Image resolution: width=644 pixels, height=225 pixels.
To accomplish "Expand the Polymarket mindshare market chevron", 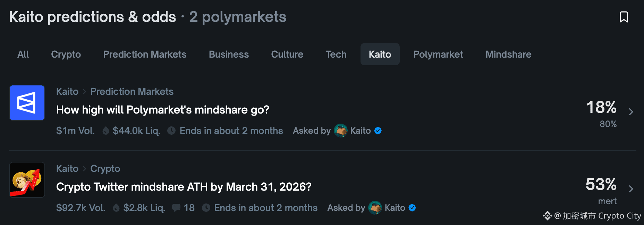I will 631,112.
